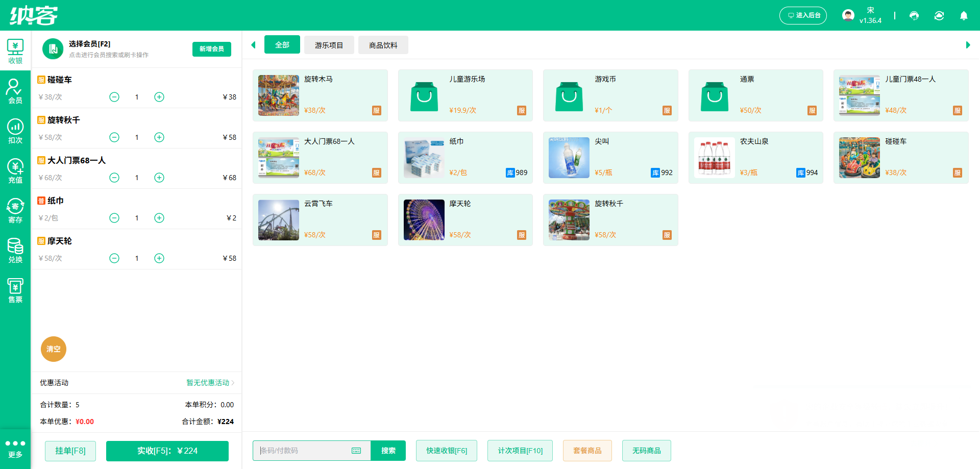Add the 云霄飞车 product card
Screen dimensions: 980x469
coord(320,220)
